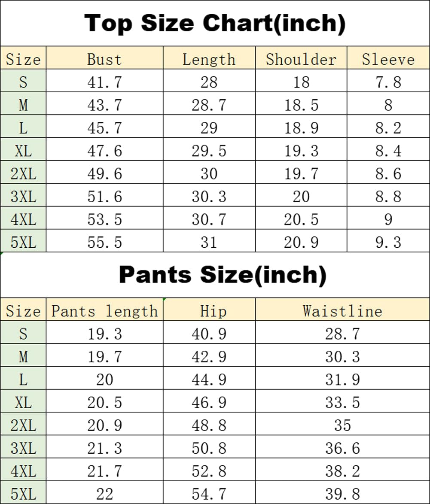The height and width of the screenshot is (504, 430).
Task: Select the Bust column header
Action: (104, 59)
